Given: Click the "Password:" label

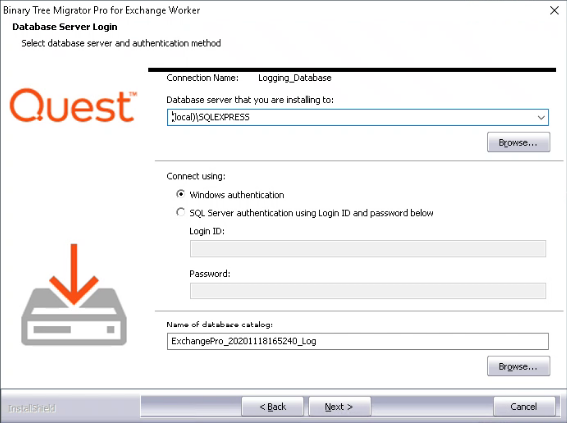Looking at the screenshot, I should point(210,274).
